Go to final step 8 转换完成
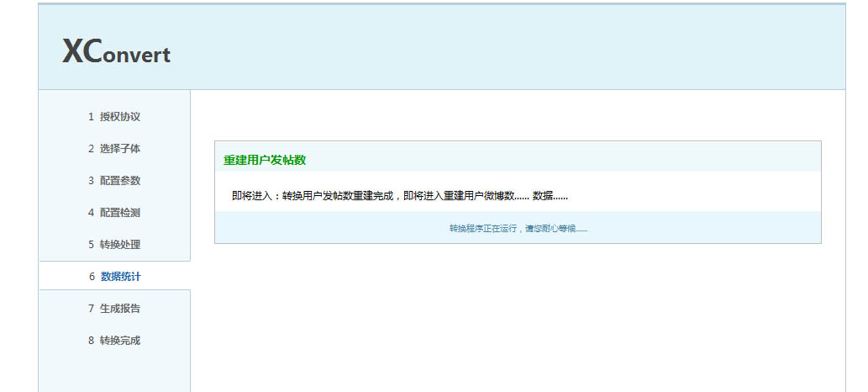 pyautogui.click(x=114, y=341)
